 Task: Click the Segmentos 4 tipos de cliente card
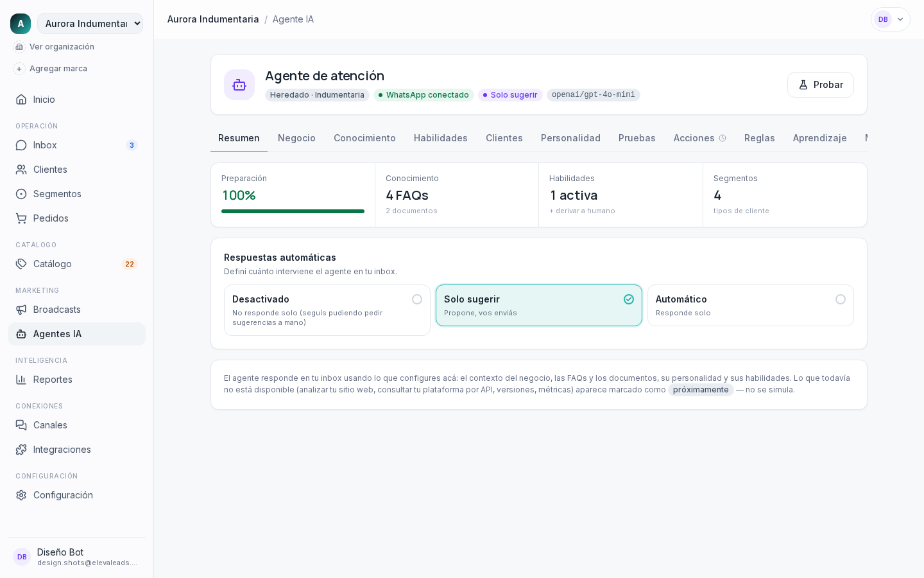(x=785, y=195)
